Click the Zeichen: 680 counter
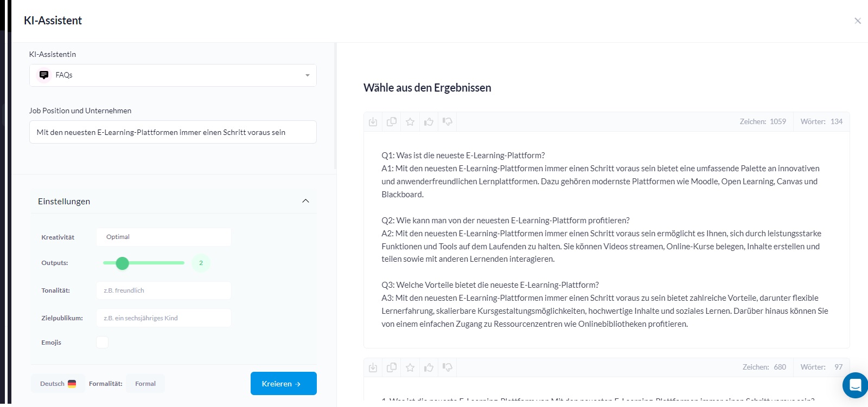The image size is (868, 407). click(x=764, y=367)
